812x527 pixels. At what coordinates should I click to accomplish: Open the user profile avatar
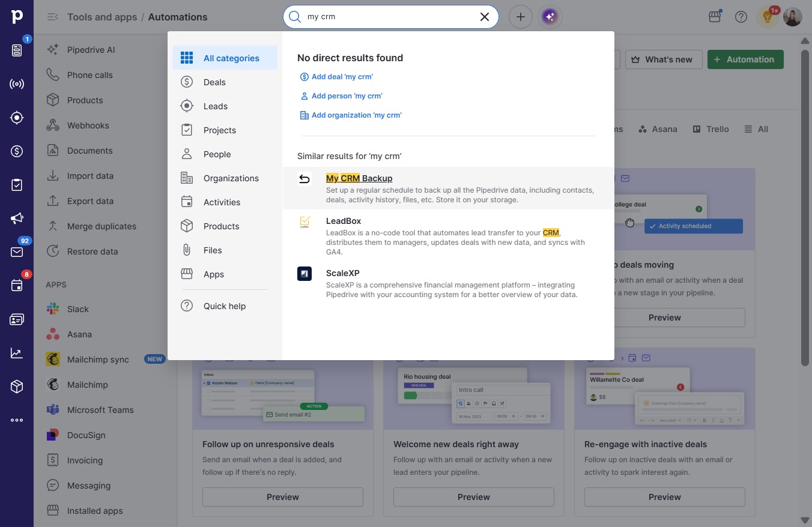(793, 17)
